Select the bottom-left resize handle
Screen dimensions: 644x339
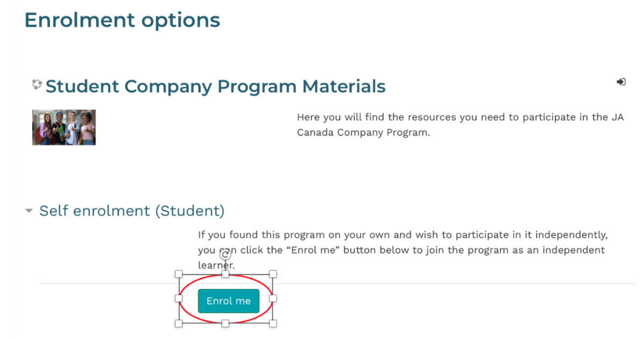click(179, 323)
